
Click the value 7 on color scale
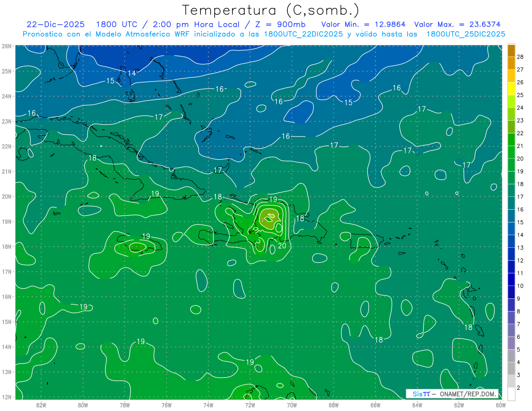click(519, 324)
